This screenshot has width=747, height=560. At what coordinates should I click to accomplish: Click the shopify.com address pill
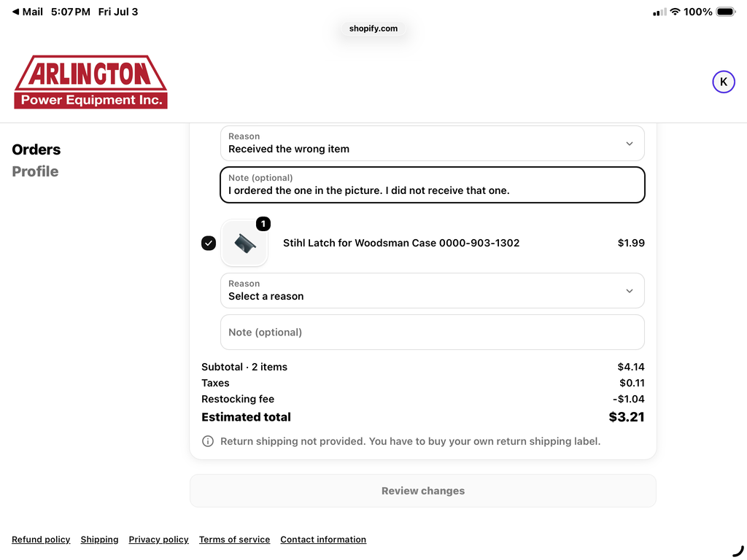coord(373,28)
